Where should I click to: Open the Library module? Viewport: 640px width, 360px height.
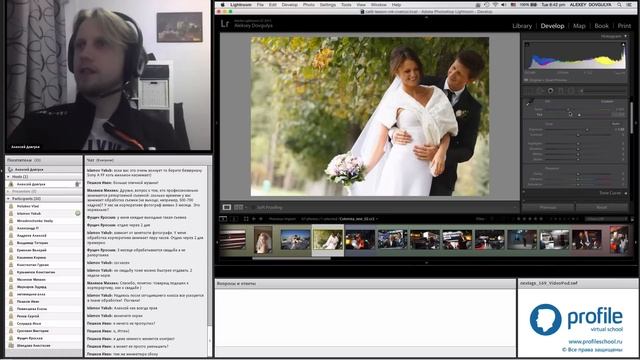pyautogui.click(x=522, y=26)
